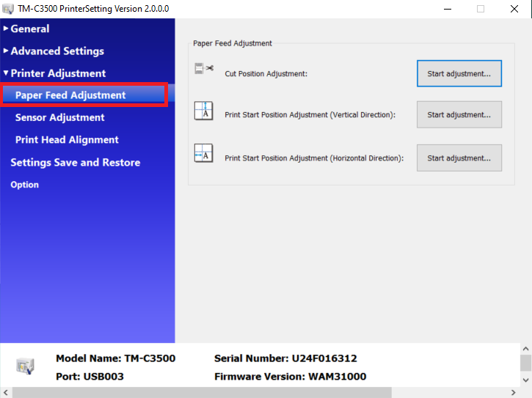Start the horizontal print position adjustment

[x=459, y=158]
